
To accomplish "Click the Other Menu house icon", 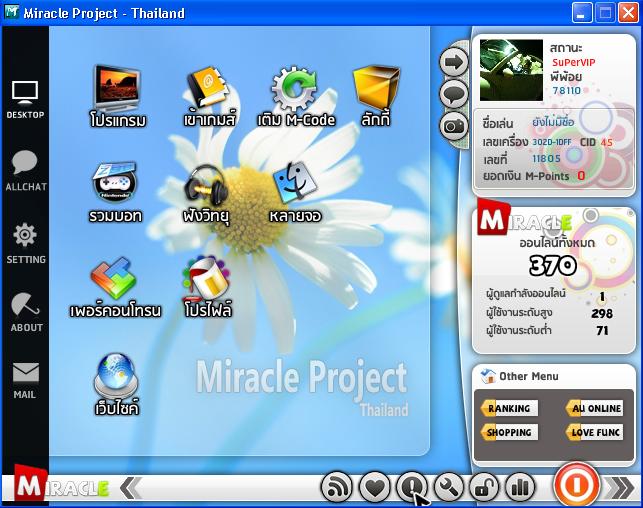I will 488,376.
